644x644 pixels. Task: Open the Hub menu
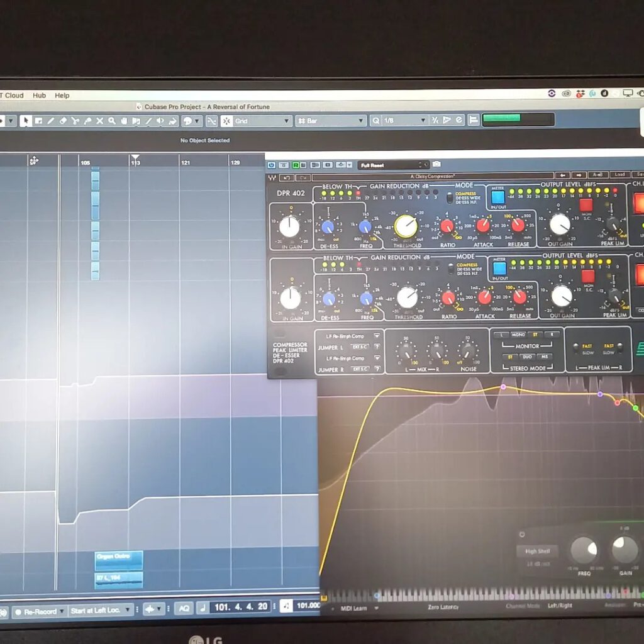39,96
